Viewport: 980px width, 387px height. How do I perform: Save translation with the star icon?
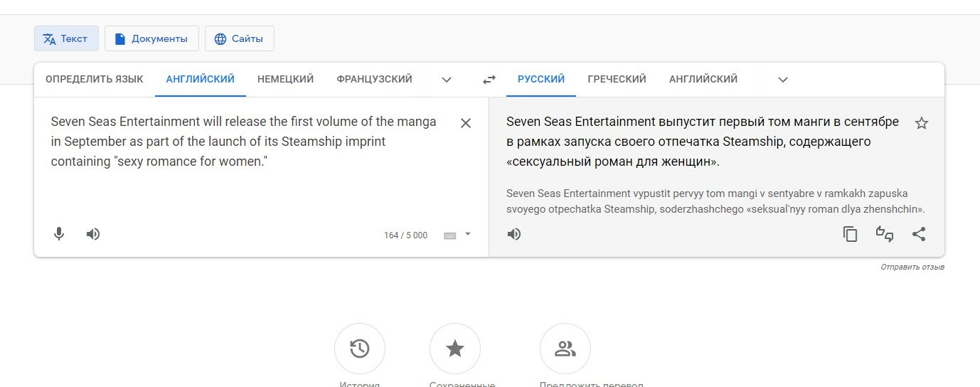[x=921, y=123]
